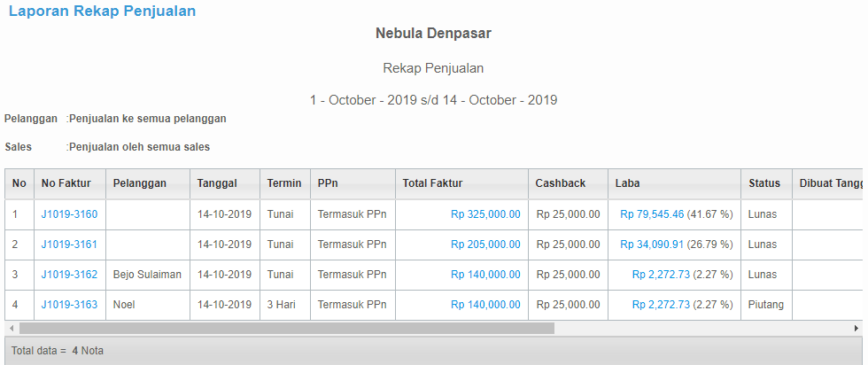The height and width of the screenshot is (365, 868).
Task: Click the scrollbar's left arrow
Action: pyautogui.click(x=11, y=329)
